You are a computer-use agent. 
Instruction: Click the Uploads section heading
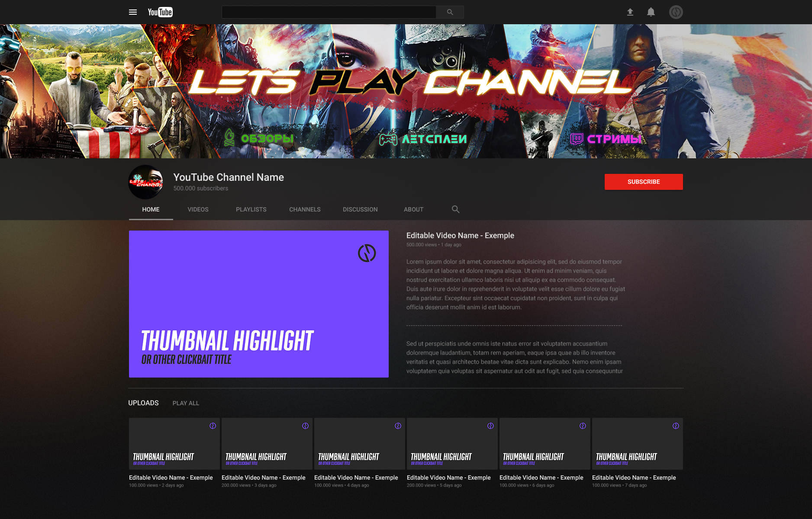pos(143,403)
